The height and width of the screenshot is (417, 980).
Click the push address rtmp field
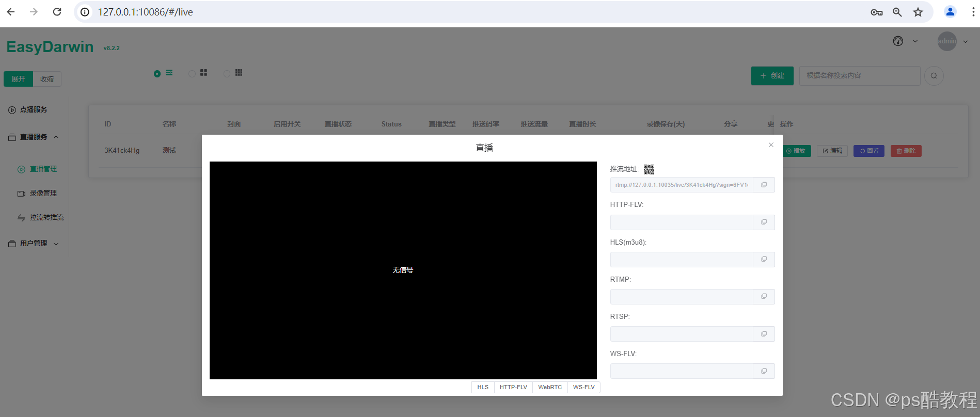[x=682, y=185]
